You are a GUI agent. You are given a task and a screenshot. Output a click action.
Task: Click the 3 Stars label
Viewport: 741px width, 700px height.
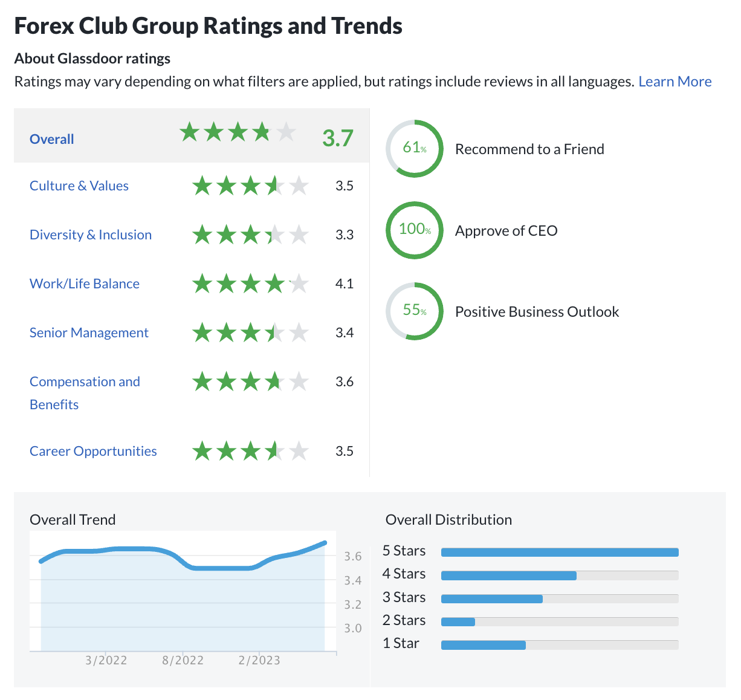click(404, 597)
